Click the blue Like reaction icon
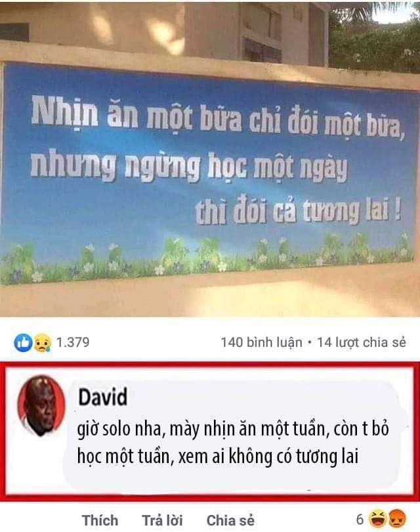The width and height of the screenshot is (420, 532). [23, 343]
